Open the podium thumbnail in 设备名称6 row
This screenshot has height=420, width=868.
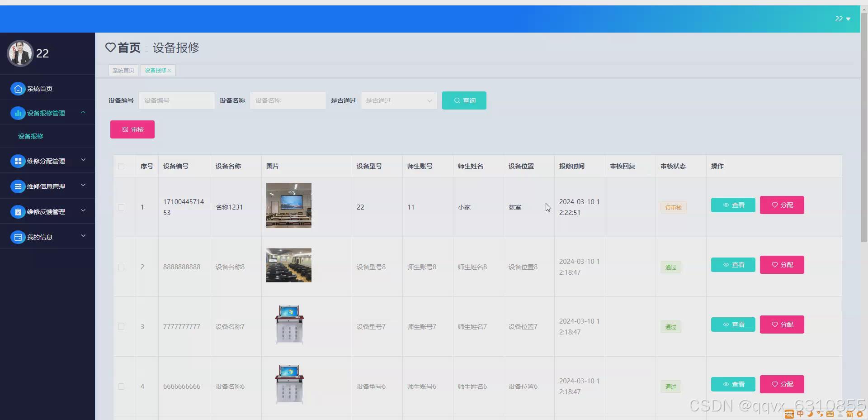tap(289, 384)
